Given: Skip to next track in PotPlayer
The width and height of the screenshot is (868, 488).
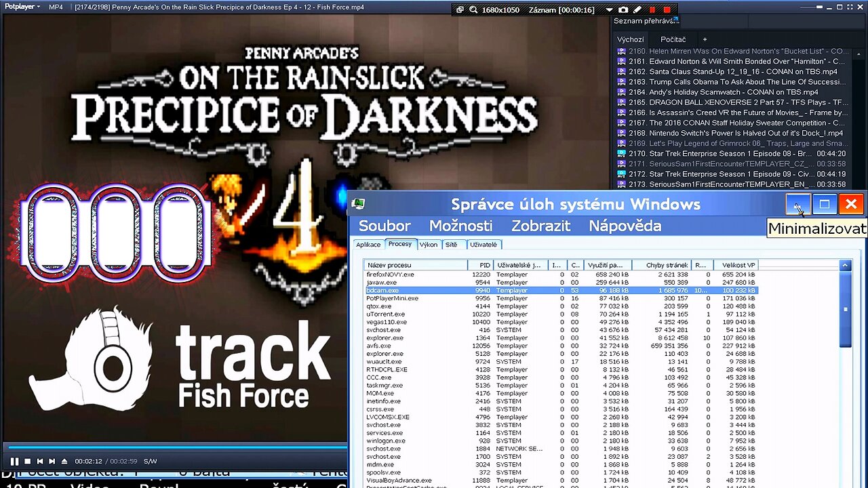Looking at the screenshot, I should [x=52, y=462].
